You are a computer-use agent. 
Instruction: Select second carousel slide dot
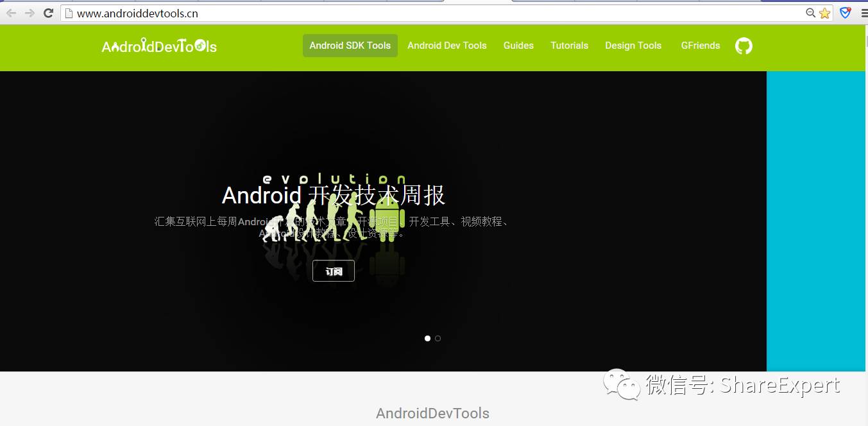[438, 338]
